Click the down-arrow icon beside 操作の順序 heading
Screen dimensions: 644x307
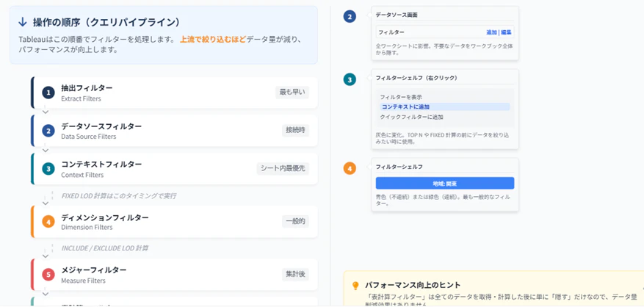(23, 22)
